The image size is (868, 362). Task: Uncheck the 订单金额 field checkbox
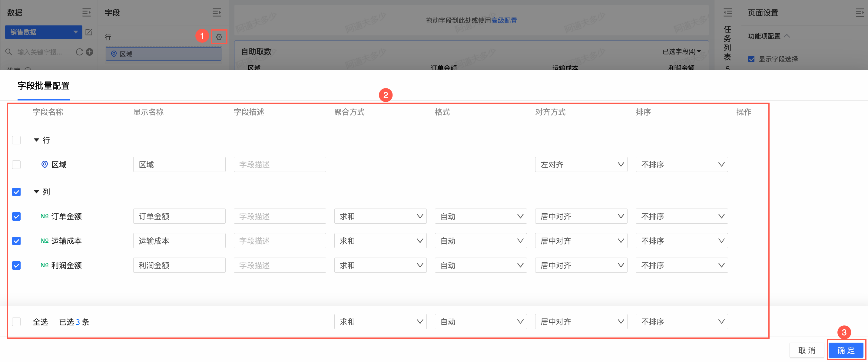click(16, 216)
